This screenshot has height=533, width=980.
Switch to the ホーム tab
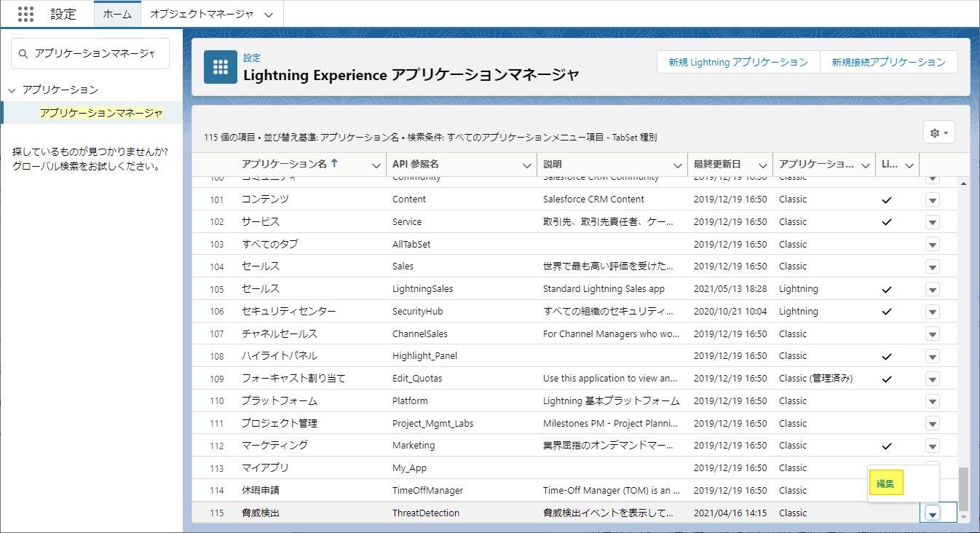[117, 14]
